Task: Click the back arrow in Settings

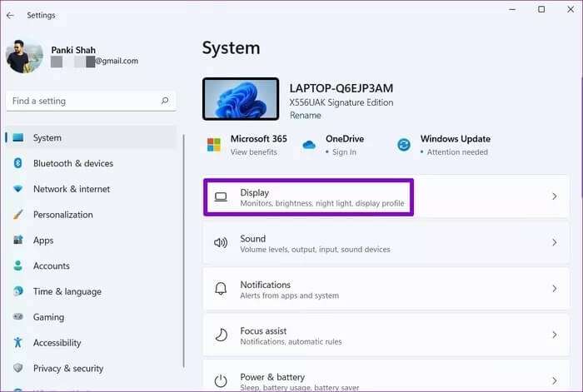Action: 10,15
